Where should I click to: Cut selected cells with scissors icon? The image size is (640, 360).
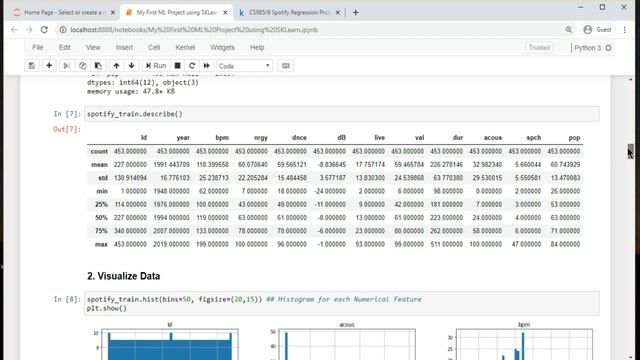[x=67, y=66]
